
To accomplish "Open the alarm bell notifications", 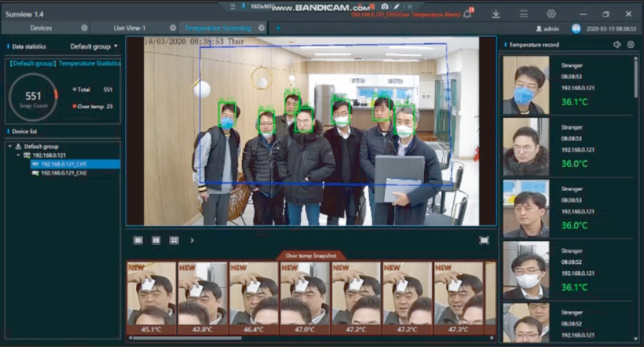I will [x=467, y=13].
